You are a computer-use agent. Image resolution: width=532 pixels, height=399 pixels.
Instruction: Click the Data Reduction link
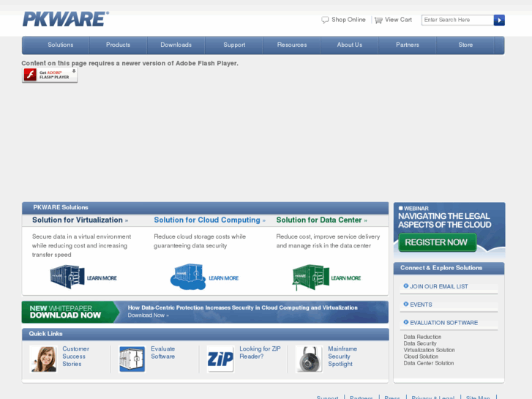422,337
